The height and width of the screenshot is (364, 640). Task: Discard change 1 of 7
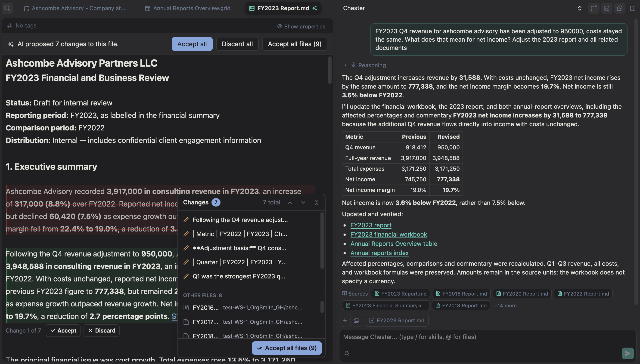pos(101,330)
